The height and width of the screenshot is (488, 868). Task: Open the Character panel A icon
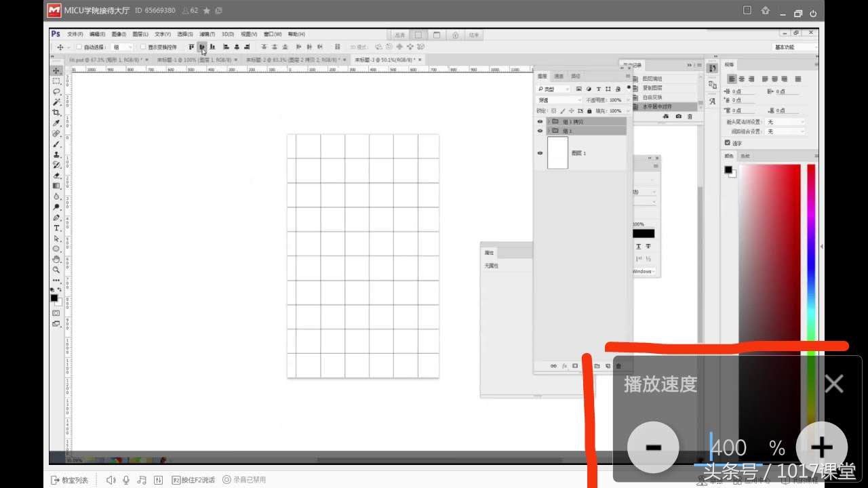click(712, 101)
